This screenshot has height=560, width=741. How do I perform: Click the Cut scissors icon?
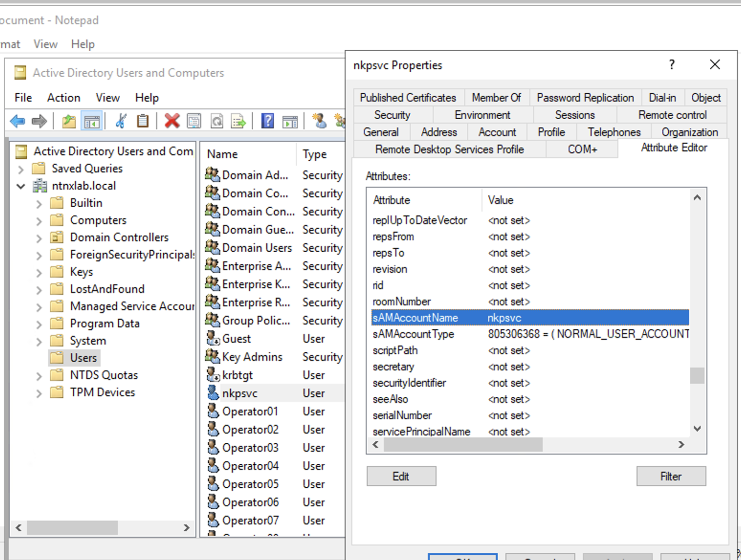(121, 121)
